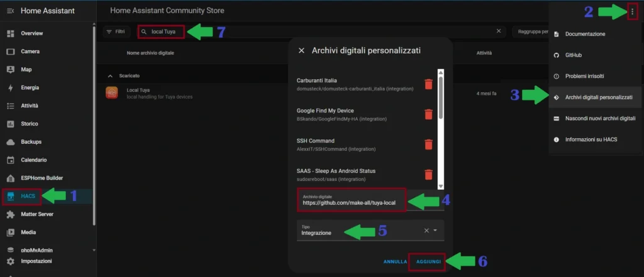Delete SAAS Sleep As Android repository
The height and width of the screenshot is (277, 644).
pyautogui.click(x=428, y=175)
